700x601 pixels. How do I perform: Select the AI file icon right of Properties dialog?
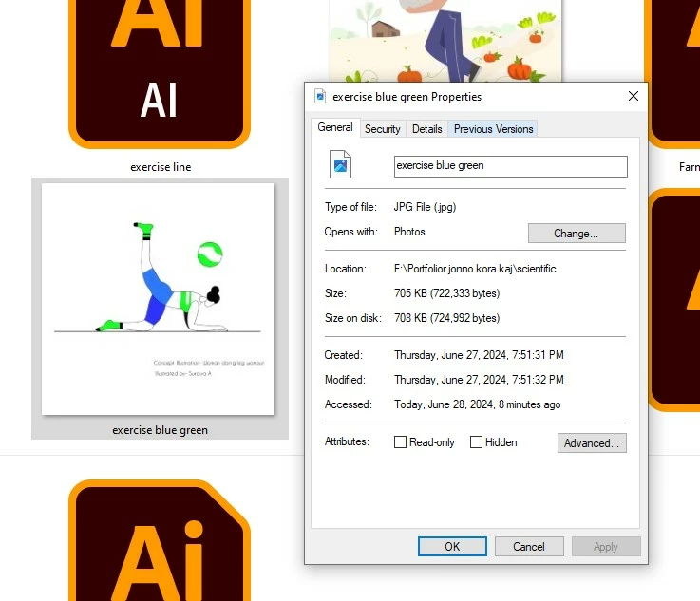click(x=673, y=300)
